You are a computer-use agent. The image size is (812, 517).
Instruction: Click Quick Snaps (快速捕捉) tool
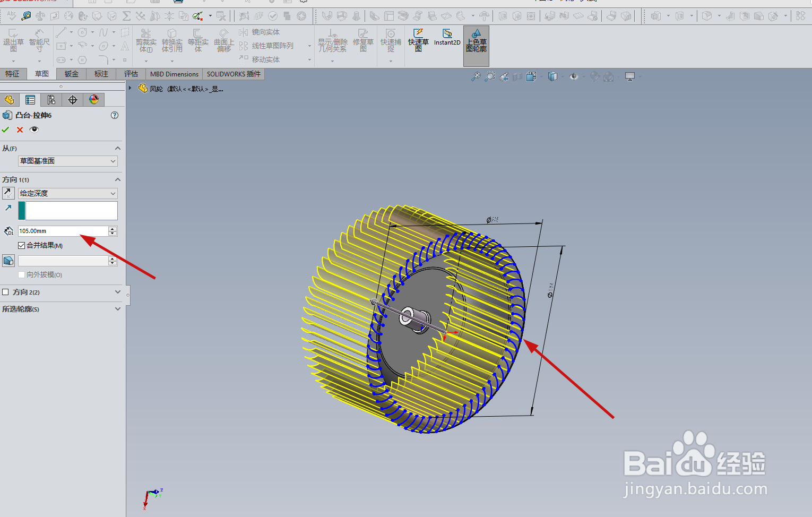coord(391,40)
